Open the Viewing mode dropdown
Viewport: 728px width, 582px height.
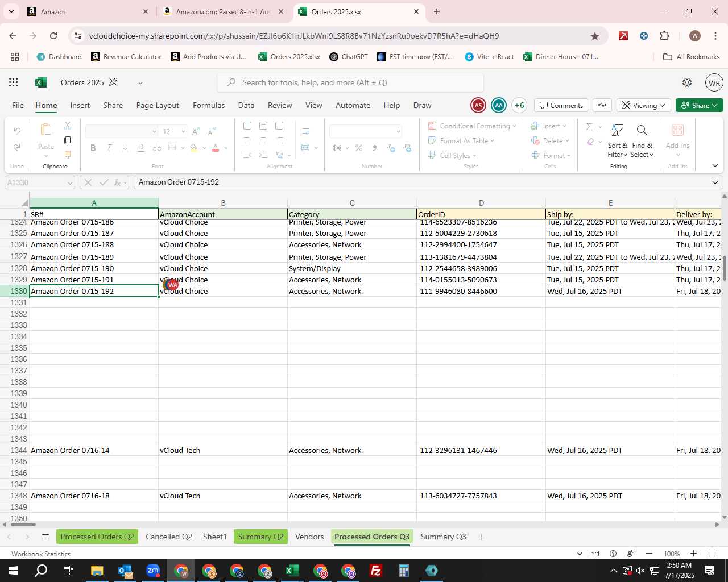643,105
